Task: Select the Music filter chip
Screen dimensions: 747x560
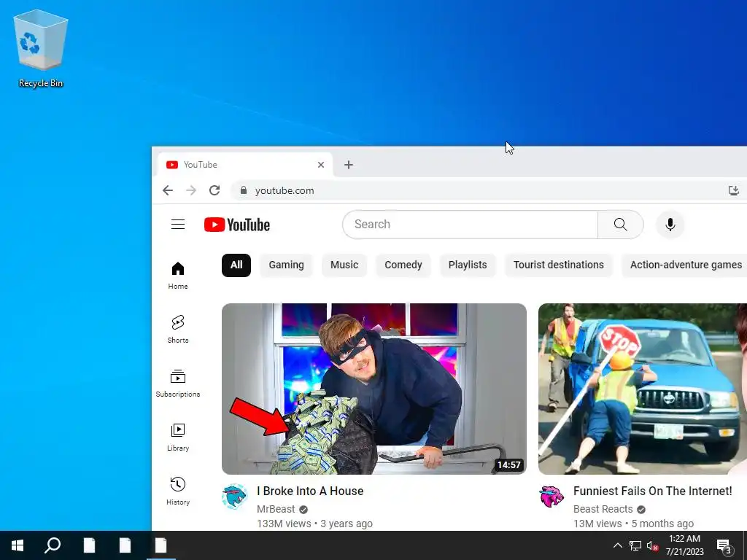Action: [x=344, y=265]
